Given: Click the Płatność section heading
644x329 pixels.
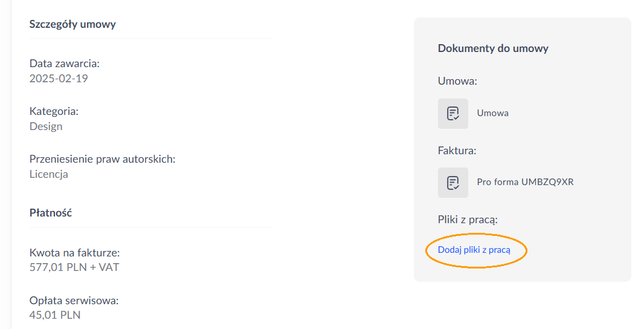Looking at the screenshot, I should (x=51, y=213).
